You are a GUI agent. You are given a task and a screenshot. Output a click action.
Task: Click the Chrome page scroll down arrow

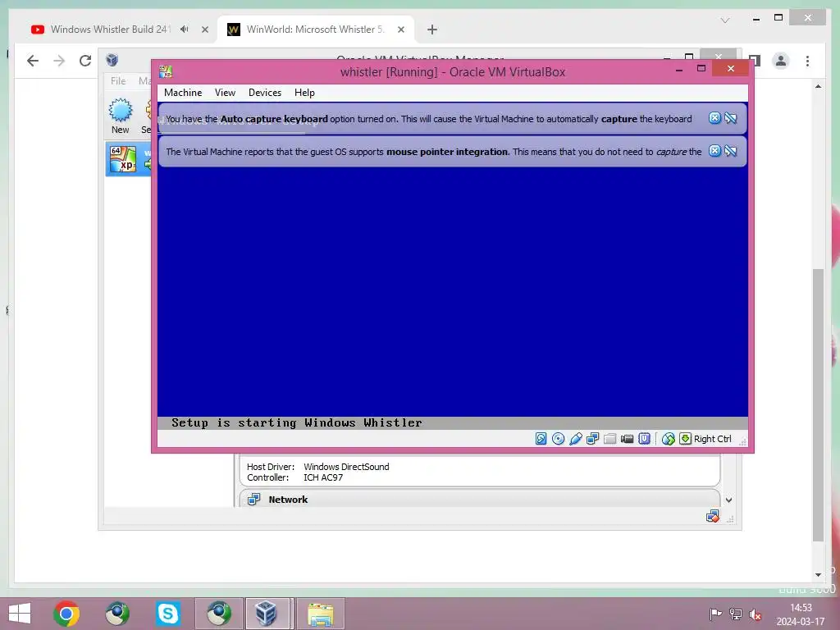(818, 575)
